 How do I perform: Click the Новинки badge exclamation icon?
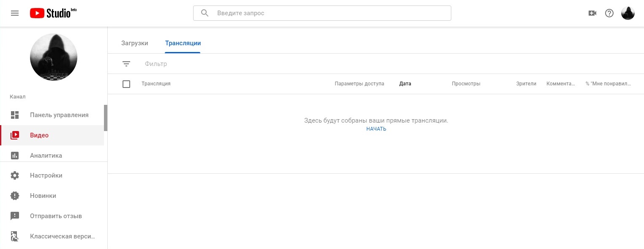(15, 196)
